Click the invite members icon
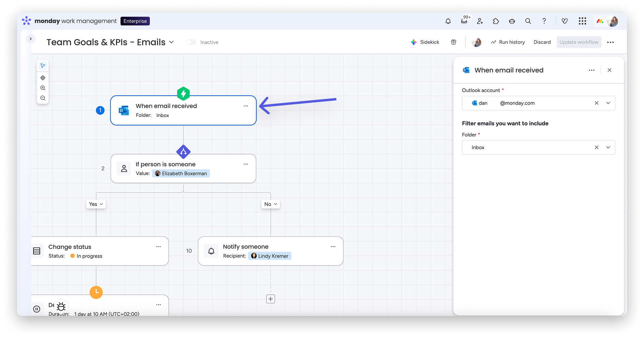 480,21
